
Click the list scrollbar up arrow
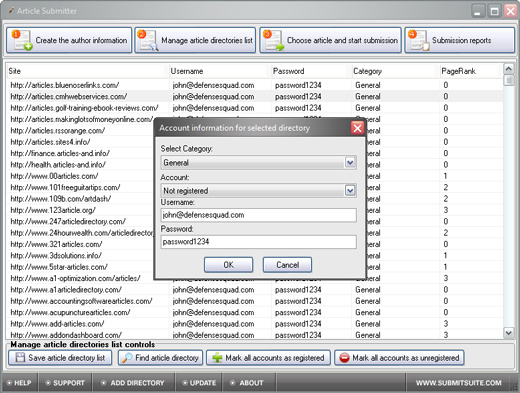(508, 69)
